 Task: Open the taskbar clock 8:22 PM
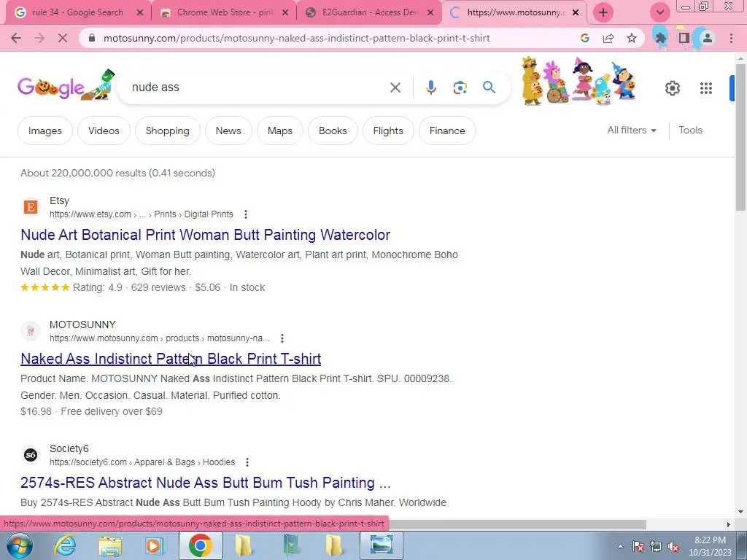point(710,546)
